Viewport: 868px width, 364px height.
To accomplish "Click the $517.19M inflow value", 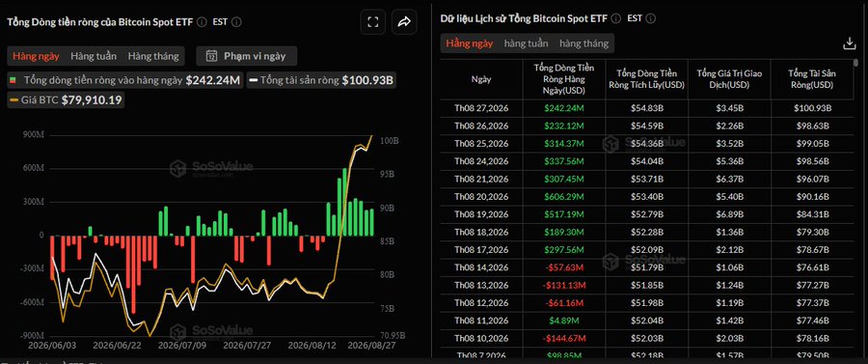I will (x=563, y=214).
